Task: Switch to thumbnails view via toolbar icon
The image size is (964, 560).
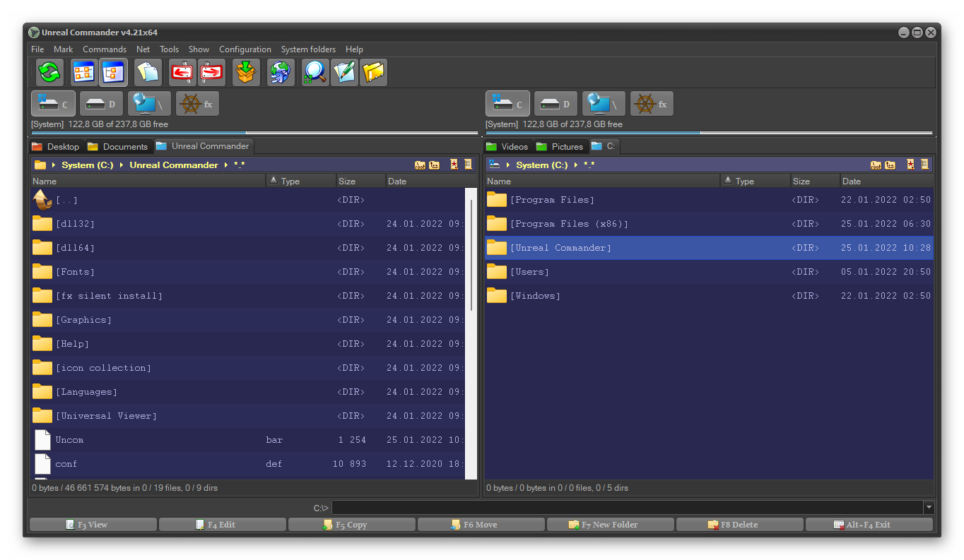Action: point(83,72)
